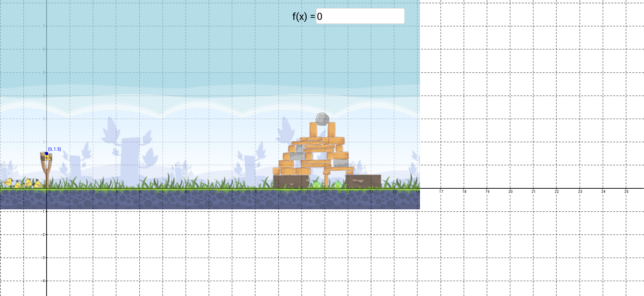
Task: Select the blue point on the slingshot
Action: tap(47, 154)
